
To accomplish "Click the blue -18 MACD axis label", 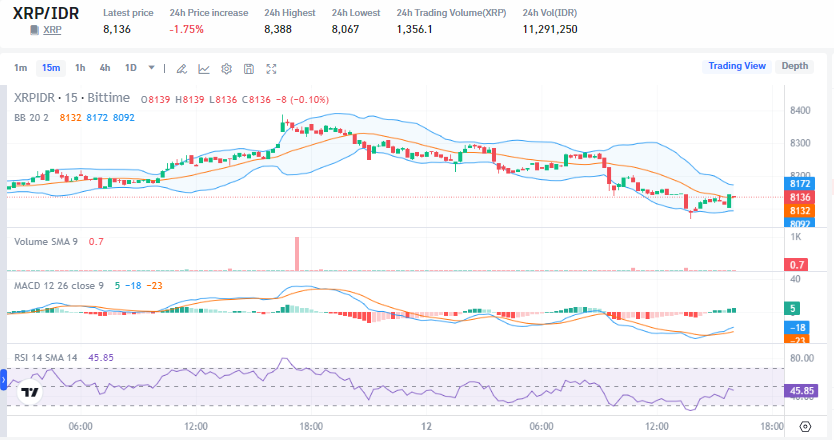I will tap(797, 328).
